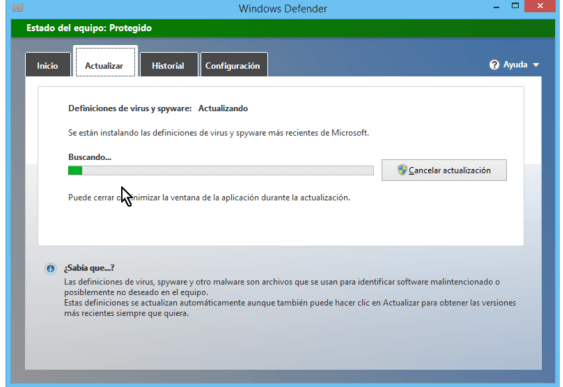This screenshot has height=387, width=563.
Task: Expand the Ayuda dropdown arrow
Action: coord(536,65)
